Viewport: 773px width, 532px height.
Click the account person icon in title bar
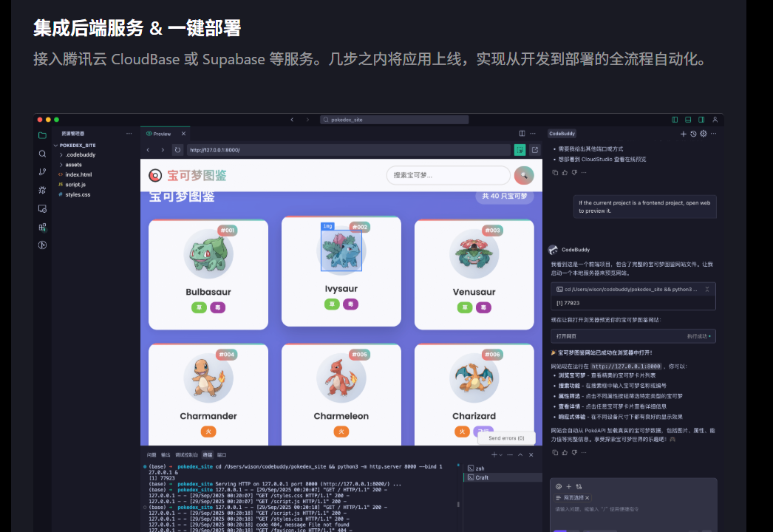pyautogui.click(x=715, y=120)
